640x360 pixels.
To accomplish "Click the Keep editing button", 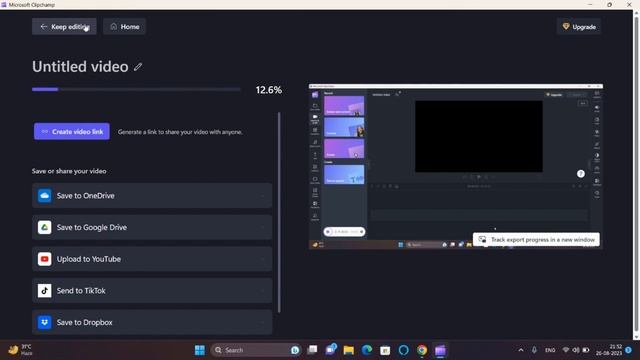I will point(64,27).
